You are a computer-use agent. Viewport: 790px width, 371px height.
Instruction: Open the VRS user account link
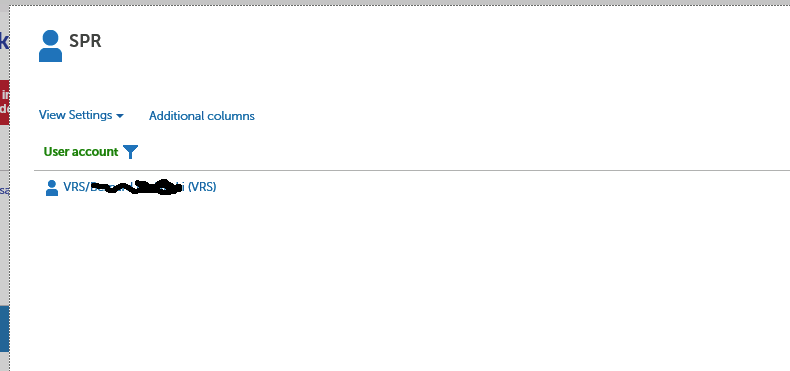coord(140,187)
